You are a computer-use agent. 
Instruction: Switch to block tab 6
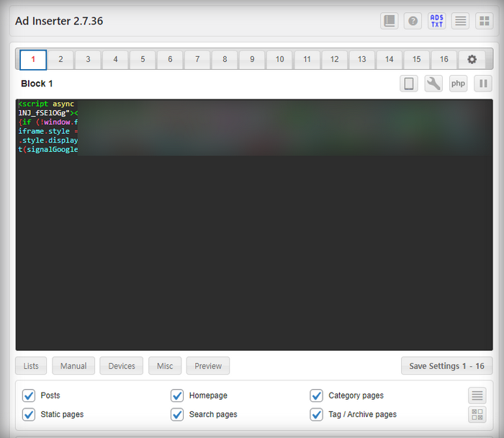tap(170, 60)
